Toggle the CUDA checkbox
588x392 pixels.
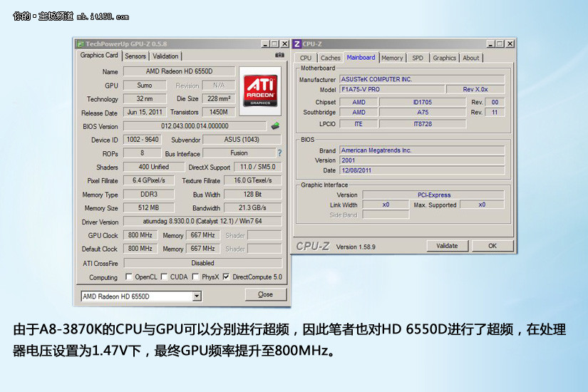pos(164,277)
